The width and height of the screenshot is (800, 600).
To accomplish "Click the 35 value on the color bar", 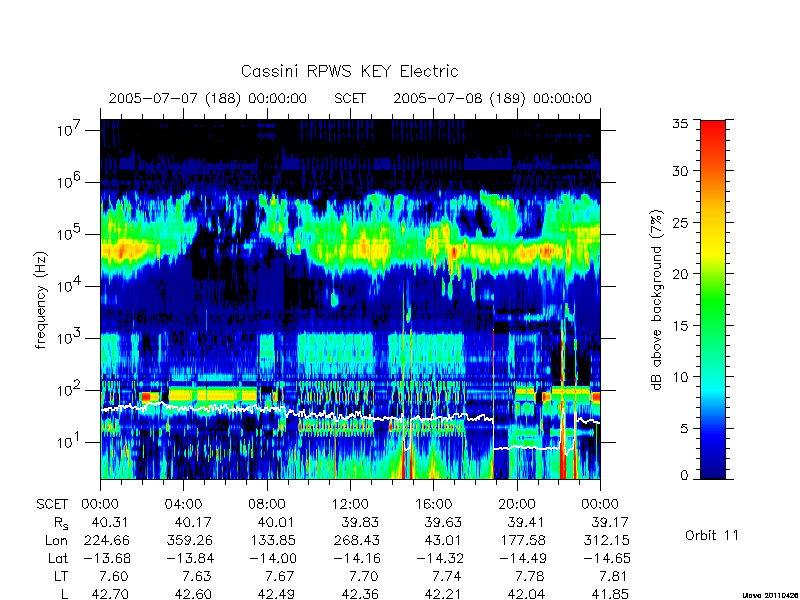I will 680,123.
